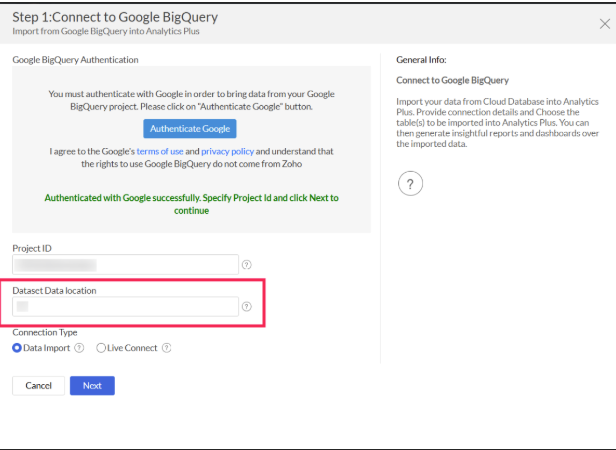Image resolution: width=616 pixels, height=450 pixels.
Task: Focus the Project ID text field
Action: 125,264
